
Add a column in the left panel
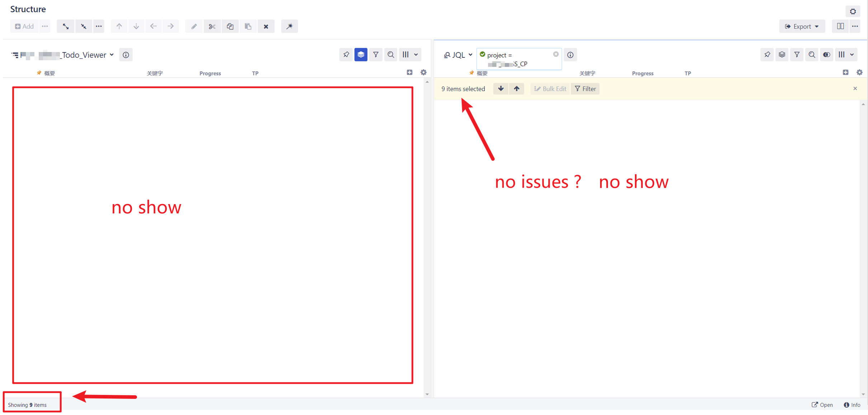pyautogui.click(x=410, y=72)
